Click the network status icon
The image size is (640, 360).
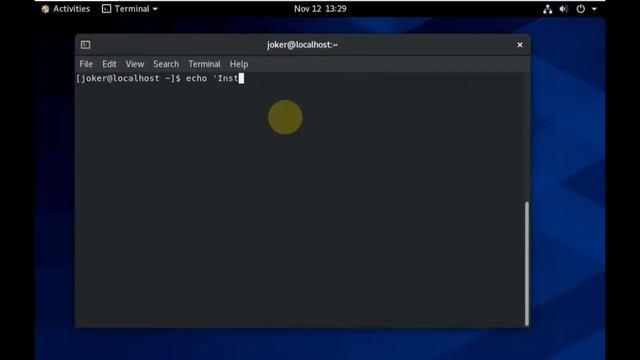[547, 9]
